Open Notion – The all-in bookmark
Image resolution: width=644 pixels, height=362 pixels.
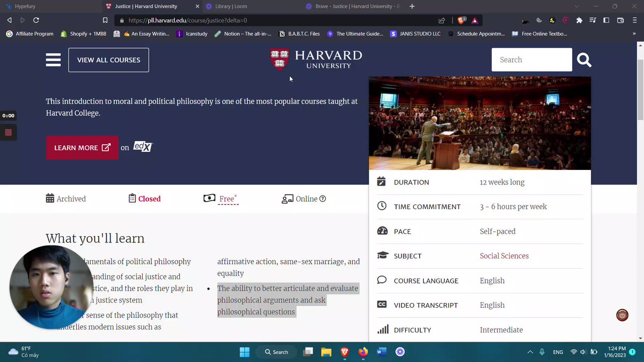[x=243, y=34]
